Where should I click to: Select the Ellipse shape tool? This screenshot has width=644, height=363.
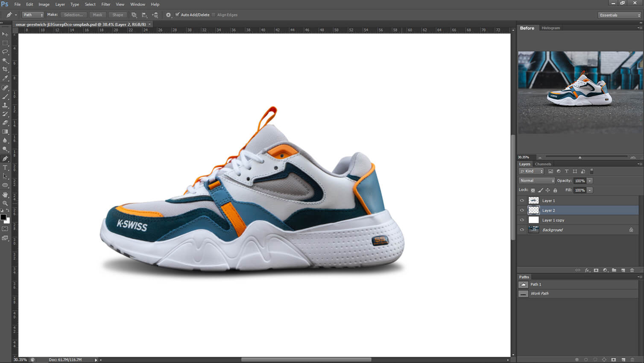click(5, 185)
